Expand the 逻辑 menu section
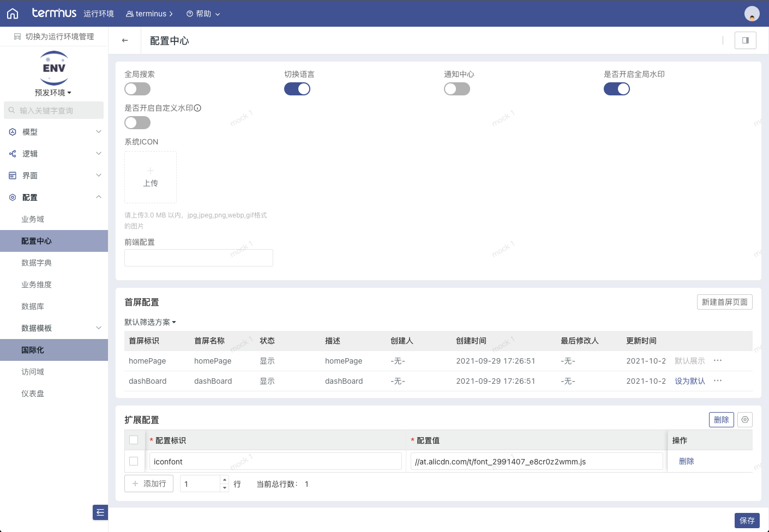The width and height of the screenshot is (769, 532). (99, 153)
